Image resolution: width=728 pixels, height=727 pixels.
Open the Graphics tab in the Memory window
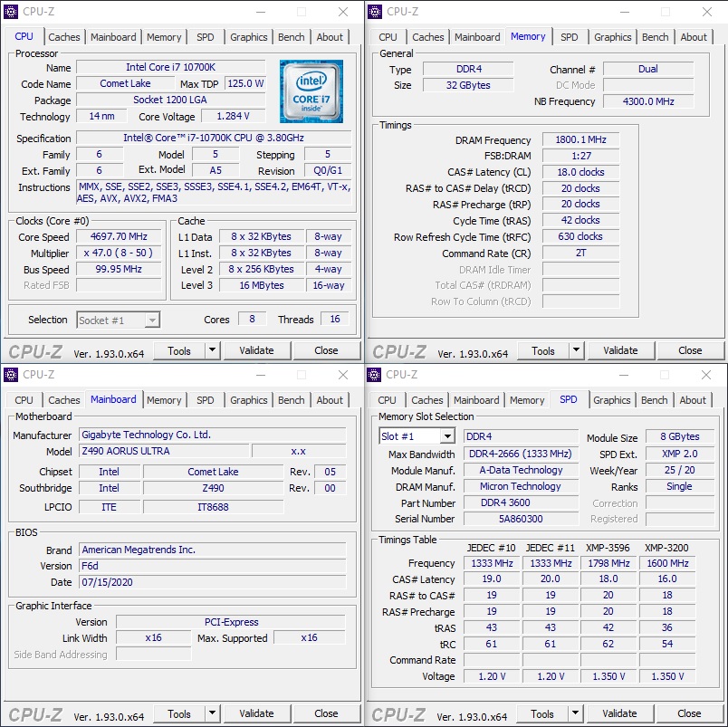[x=613, y=37]
